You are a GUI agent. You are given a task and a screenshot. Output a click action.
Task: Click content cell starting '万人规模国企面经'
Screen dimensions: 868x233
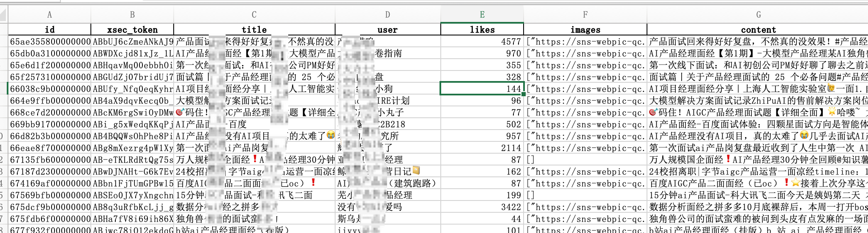[758, 160]
